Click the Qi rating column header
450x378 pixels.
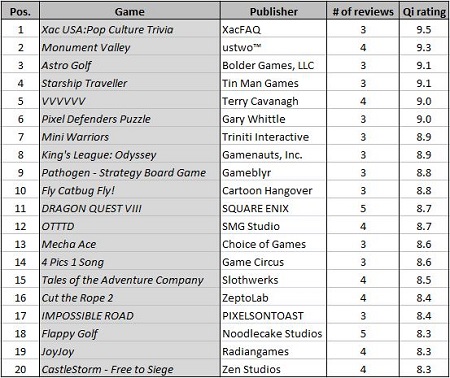[x=424, y=11]
